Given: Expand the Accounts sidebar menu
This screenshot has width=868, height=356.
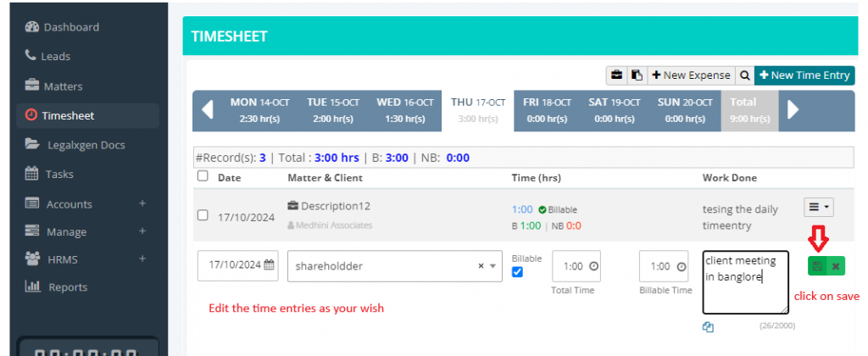Looking at the screenshot, I should click(142, 203).
